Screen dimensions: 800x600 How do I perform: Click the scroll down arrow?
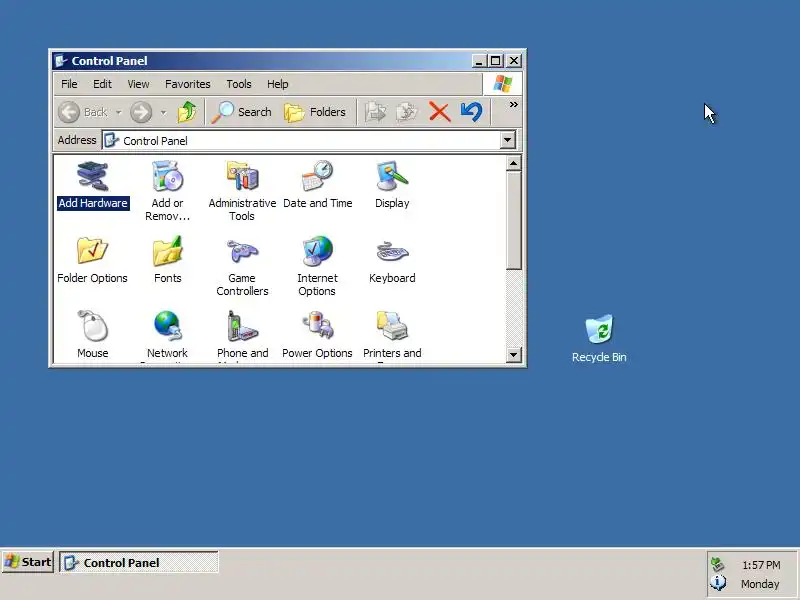[x=513, y=354]
